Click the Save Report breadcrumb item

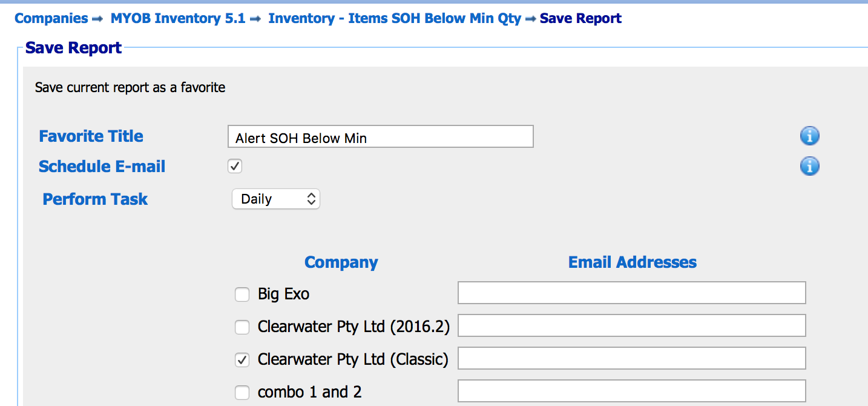click(580, 18)
